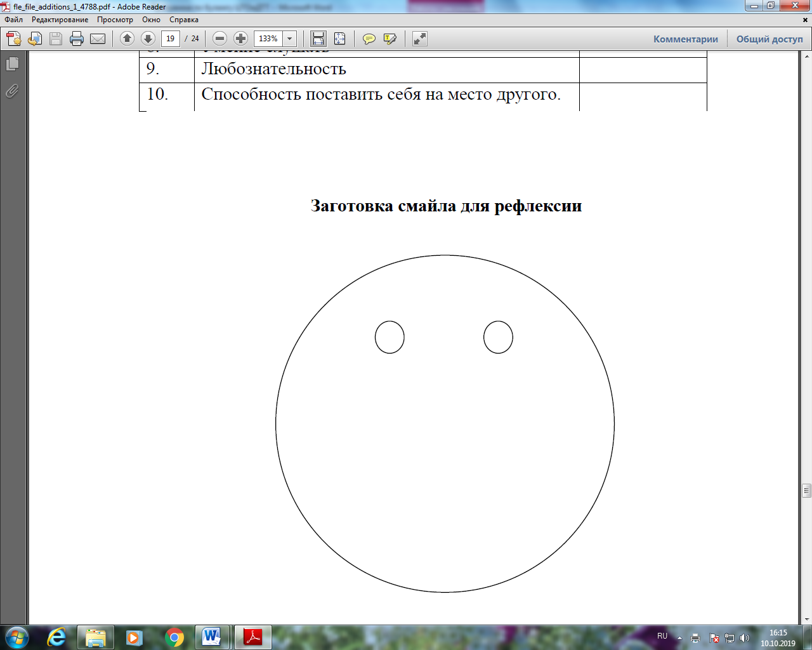Close the document with menu bar X
Screen dimensions: 812x650
[x=806, y=20]
